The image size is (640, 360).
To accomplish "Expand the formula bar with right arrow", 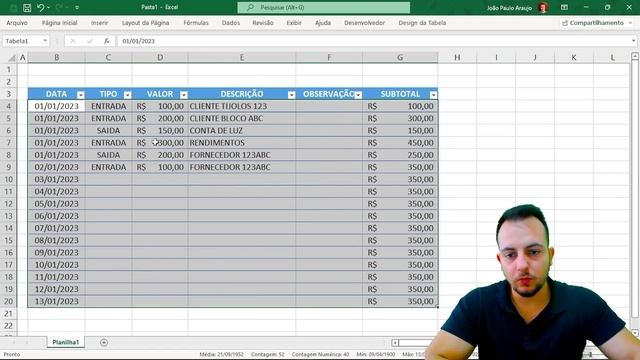I will [x=633, y=41].
